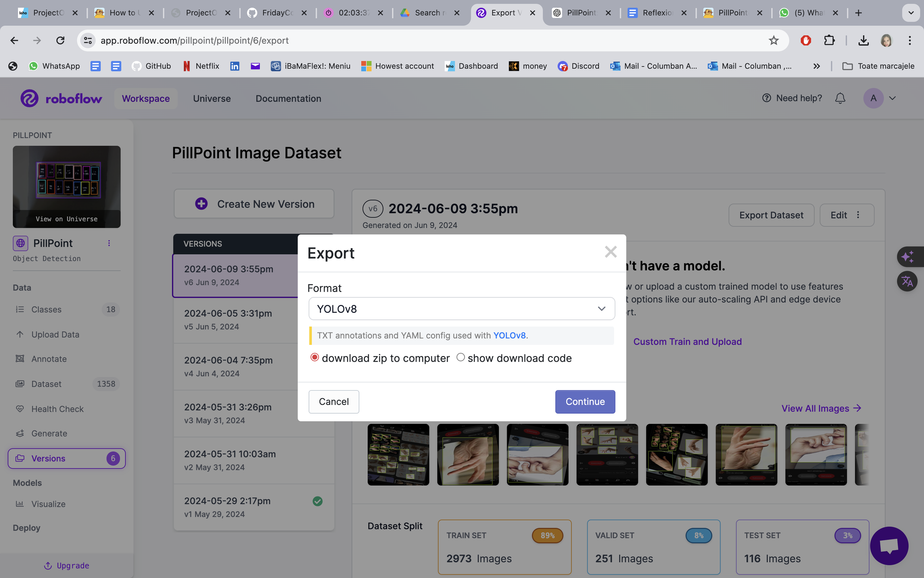Screen dimensions: 924x578
Task: Bookmark this page with the star icon
Action: tap(773, 40)
